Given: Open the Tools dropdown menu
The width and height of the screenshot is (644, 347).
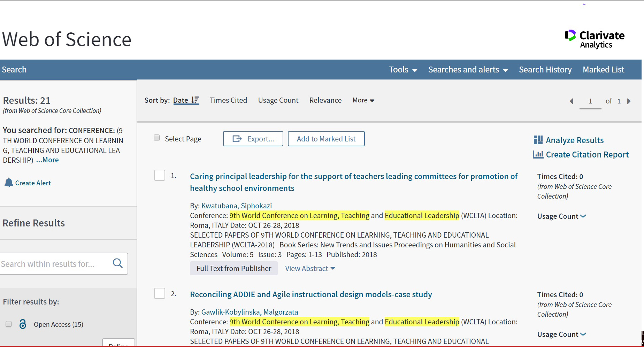Looking at the screenshot, I should point(403,70).
